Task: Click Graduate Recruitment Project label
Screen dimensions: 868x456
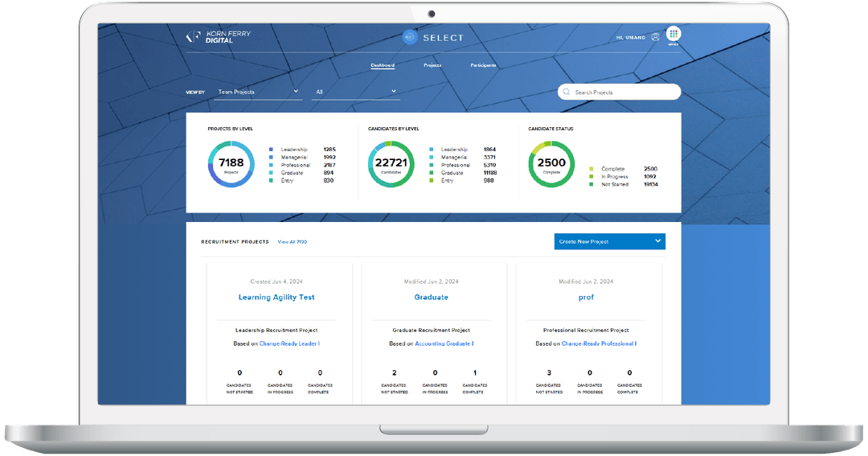Action: click(x=432, y=331)
